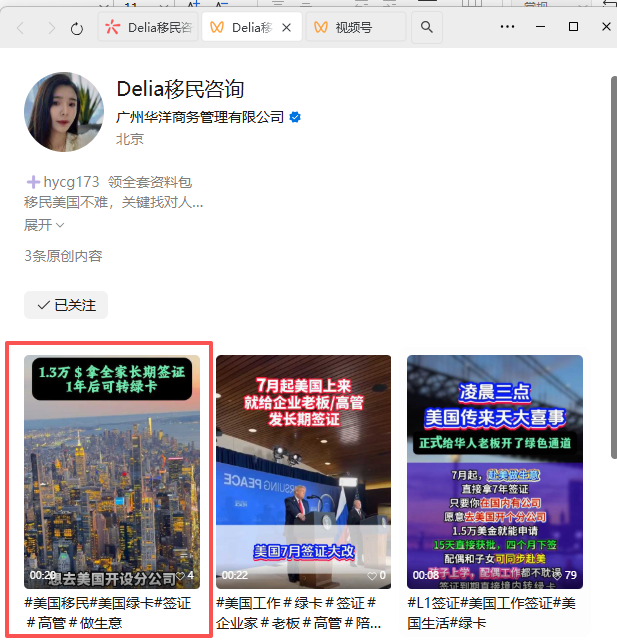Close the active Delia tab

tap(287, 28)
